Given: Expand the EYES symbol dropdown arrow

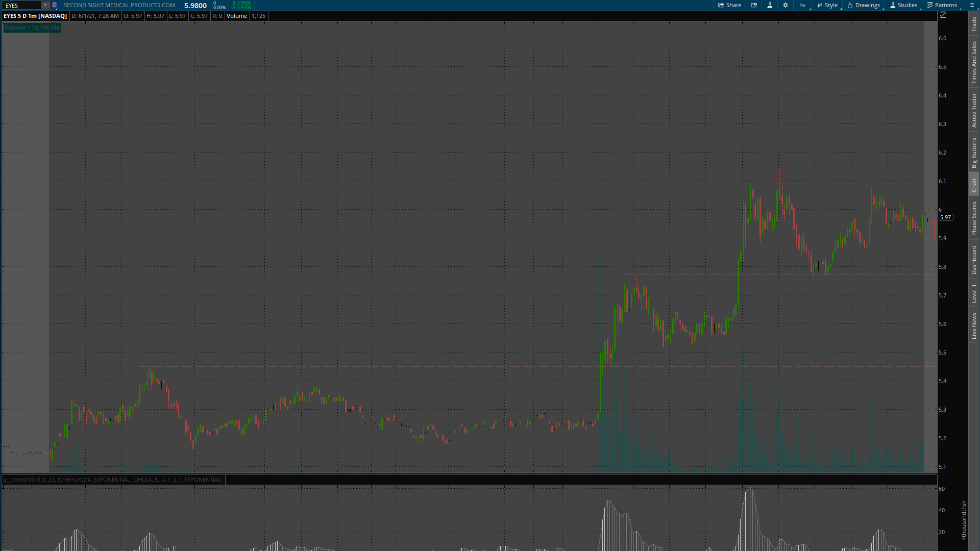Looking at the screenshot, I should click(45, 5).
